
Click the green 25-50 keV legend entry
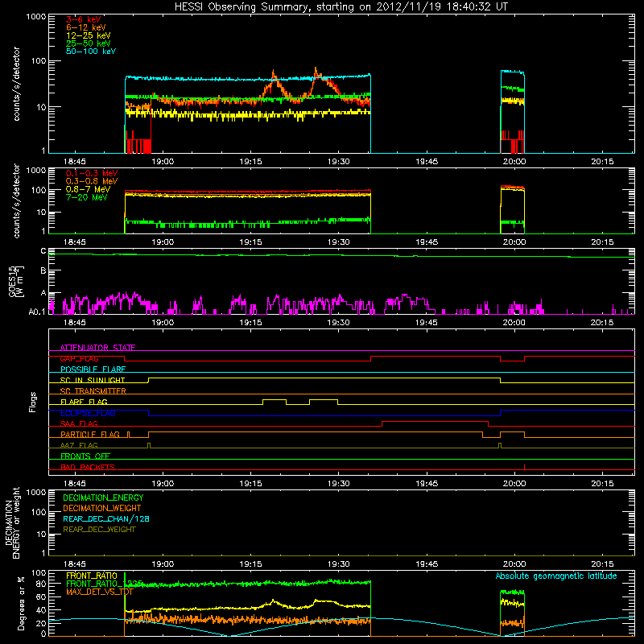pos(88,43)
